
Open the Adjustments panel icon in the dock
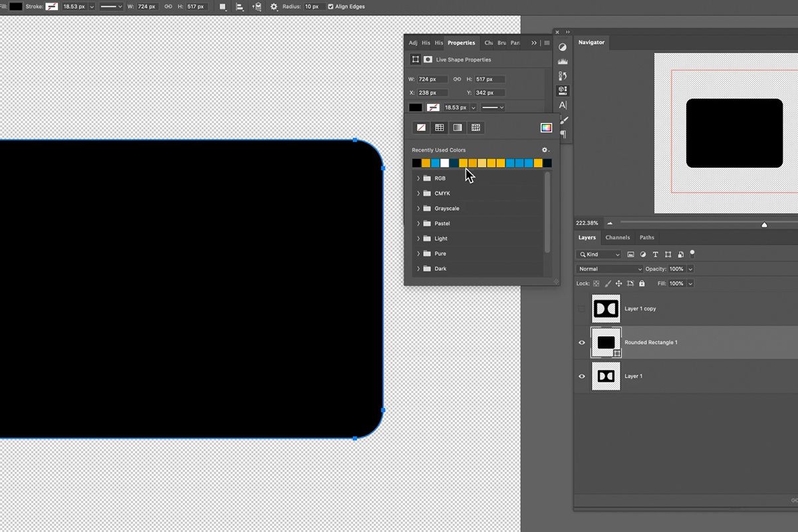pos(563,47)
